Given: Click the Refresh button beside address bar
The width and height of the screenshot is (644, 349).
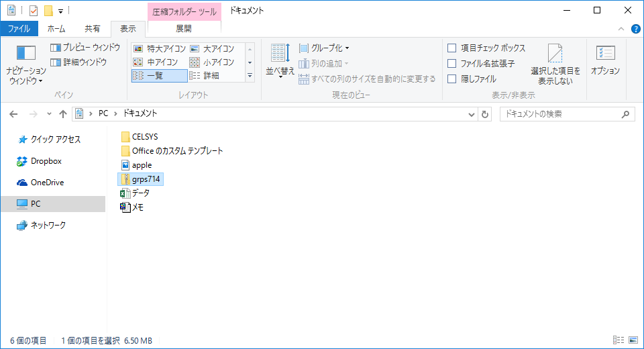Looking at the screenshot, I should click(485, 114).
